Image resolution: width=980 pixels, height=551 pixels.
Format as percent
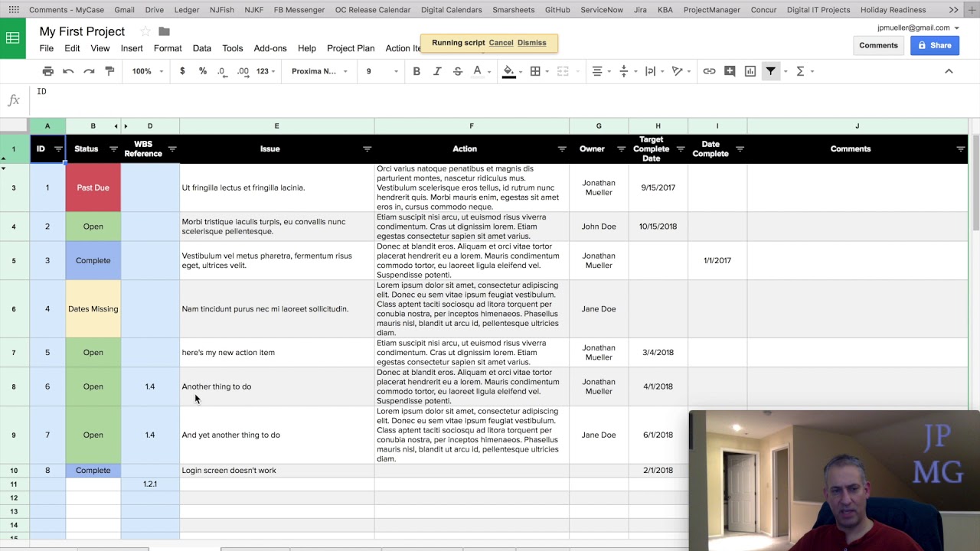coord(203,71)
